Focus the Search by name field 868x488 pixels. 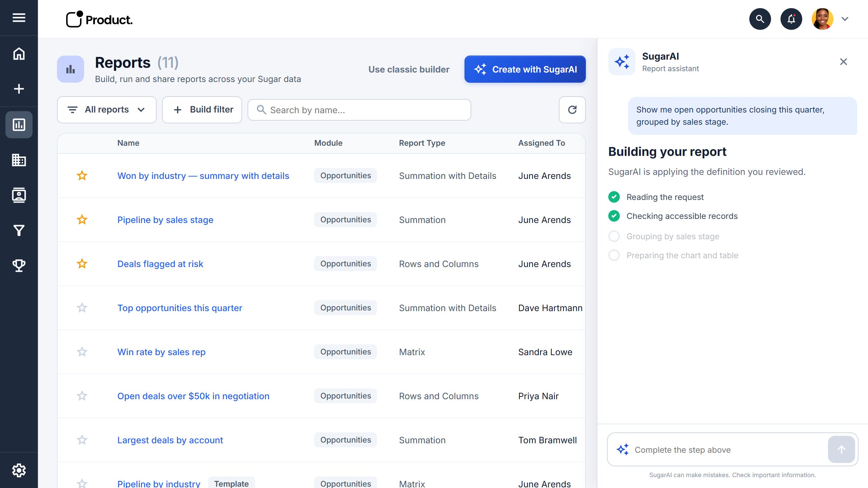click(x=359, y=110)
